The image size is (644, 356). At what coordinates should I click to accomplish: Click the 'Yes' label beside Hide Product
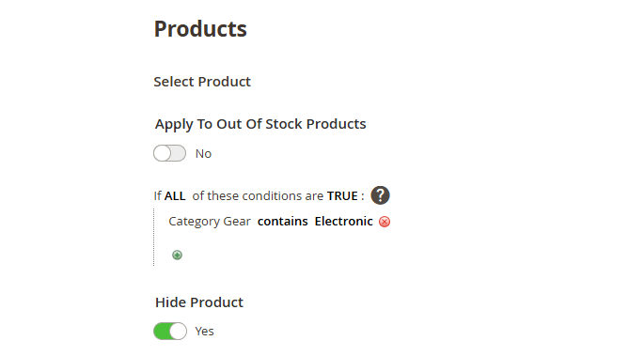tap(204, 331)
